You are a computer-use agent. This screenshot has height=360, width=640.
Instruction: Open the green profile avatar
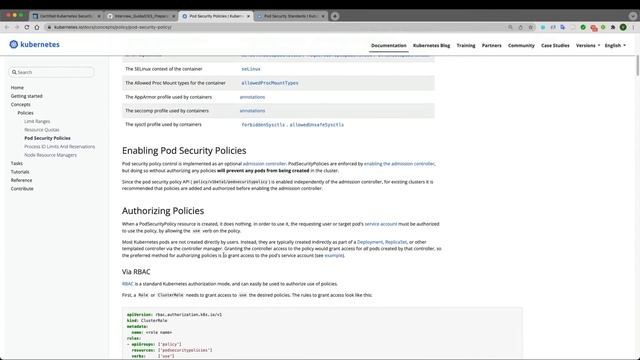tap(623, 27)
